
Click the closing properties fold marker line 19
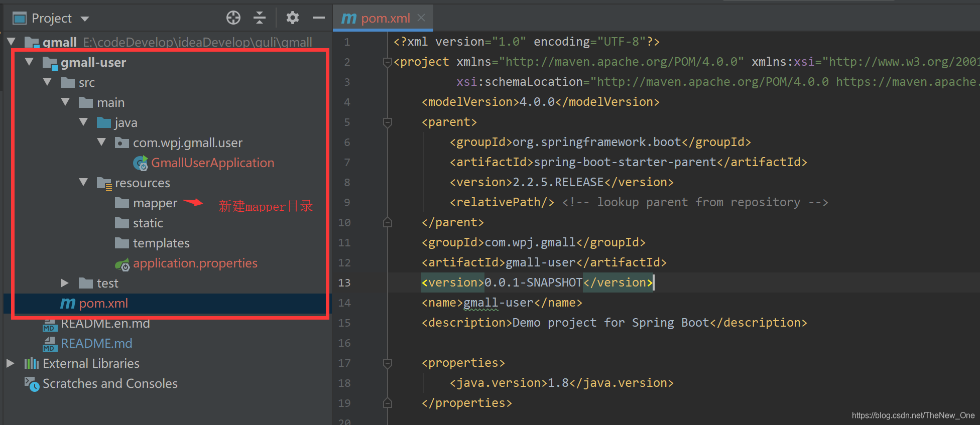pos(387,403)
